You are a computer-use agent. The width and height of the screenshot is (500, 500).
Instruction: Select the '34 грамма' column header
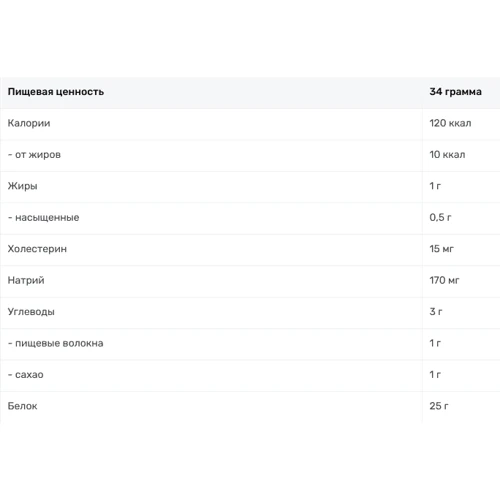coord(455,92)
